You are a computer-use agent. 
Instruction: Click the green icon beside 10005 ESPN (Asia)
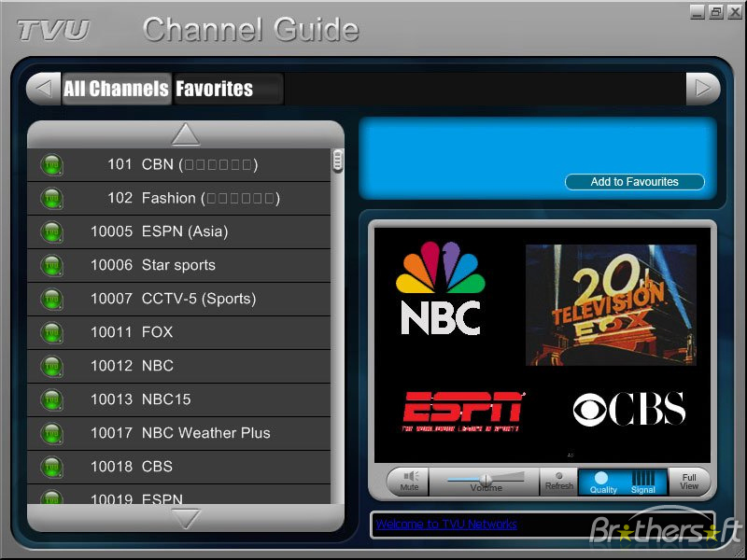52,231
